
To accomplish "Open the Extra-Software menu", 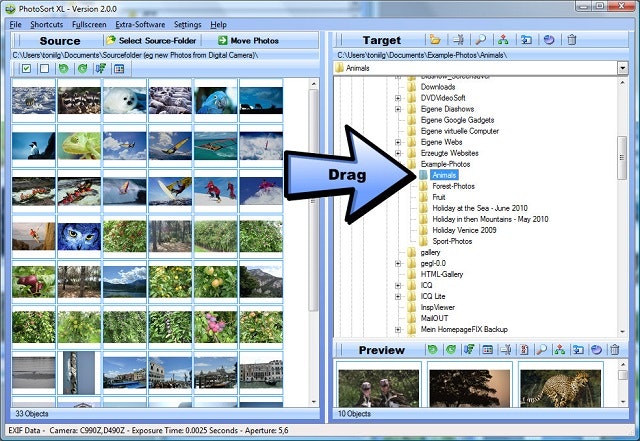I will click(x=140, y=24).
